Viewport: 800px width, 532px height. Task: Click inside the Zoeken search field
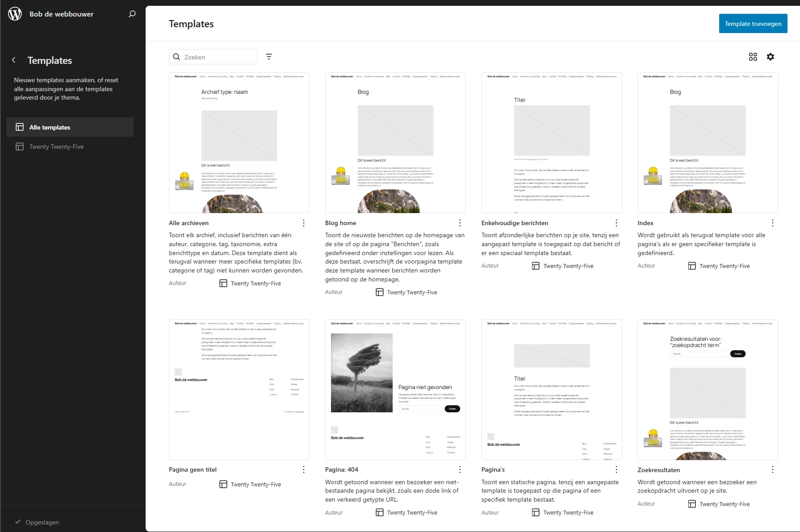pyautogui.click(x=213, y=57)
